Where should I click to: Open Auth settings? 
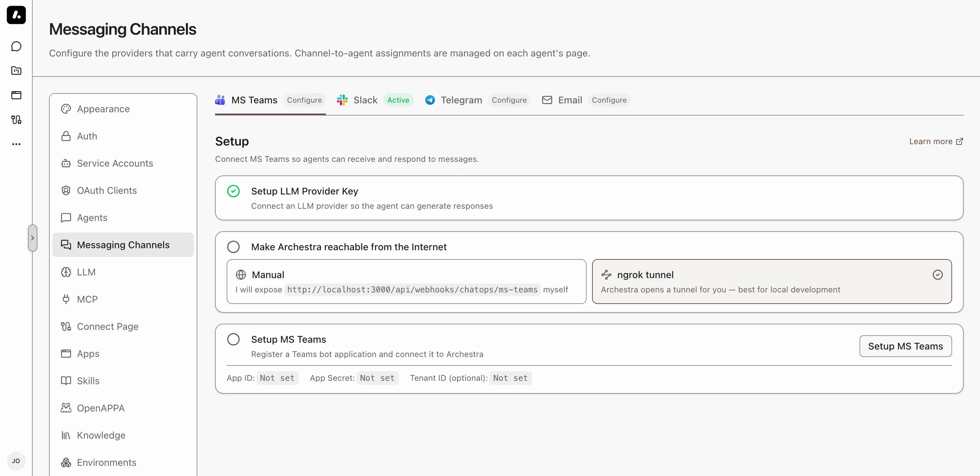123,136
